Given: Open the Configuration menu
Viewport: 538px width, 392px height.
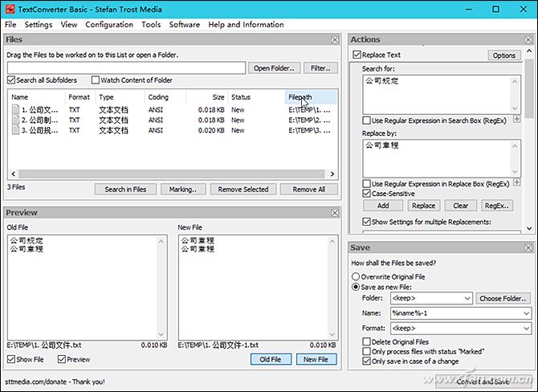Looking at the screenshot, I should point(109,24).
